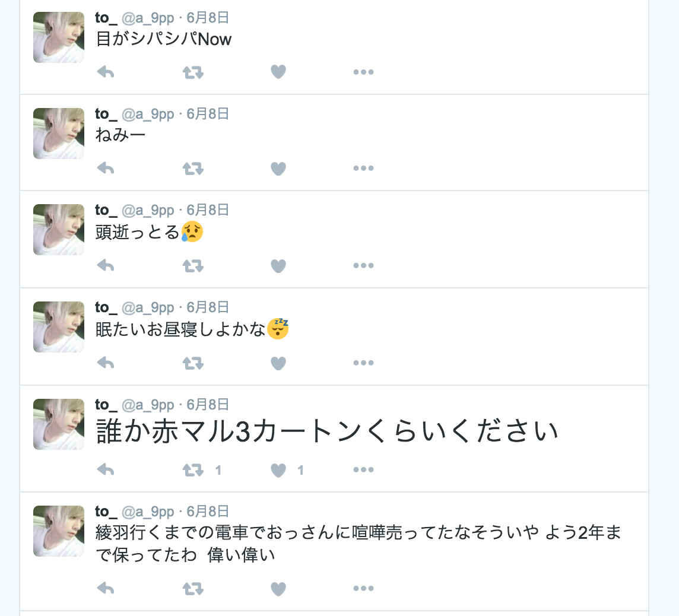Reply to the 綾羽行くまでの電車 tweet
Viewport: 679px width, 616px height.
pos(106,588)
